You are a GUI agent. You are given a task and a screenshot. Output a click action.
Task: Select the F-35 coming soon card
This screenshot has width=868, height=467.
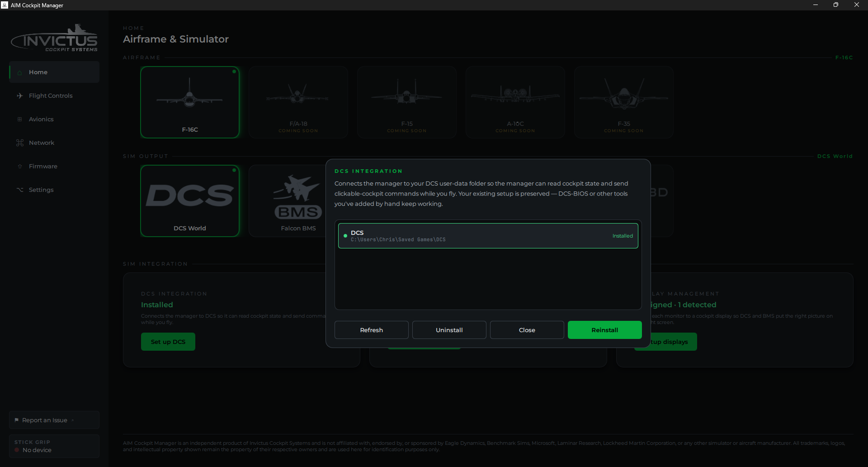[x=624, y=102]
